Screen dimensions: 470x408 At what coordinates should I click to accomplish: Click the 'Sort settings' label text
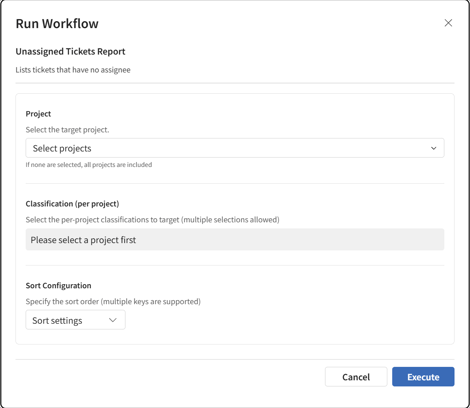(57, 321)
